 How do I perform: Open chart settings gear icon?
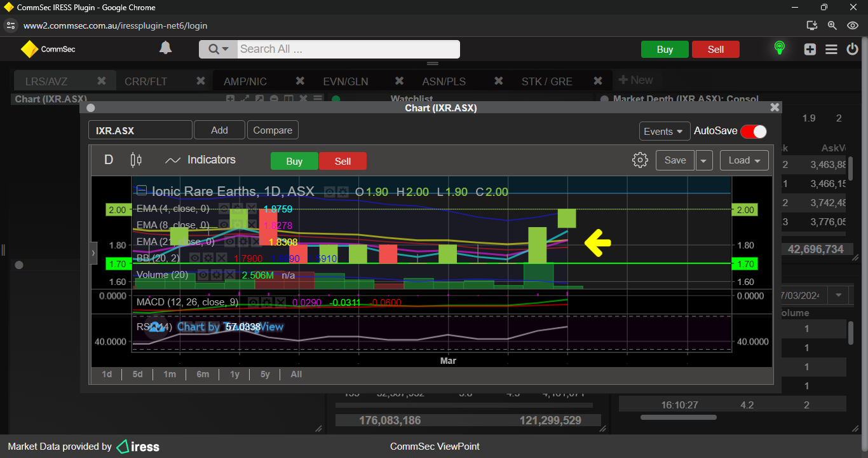(x=640, y=160)
